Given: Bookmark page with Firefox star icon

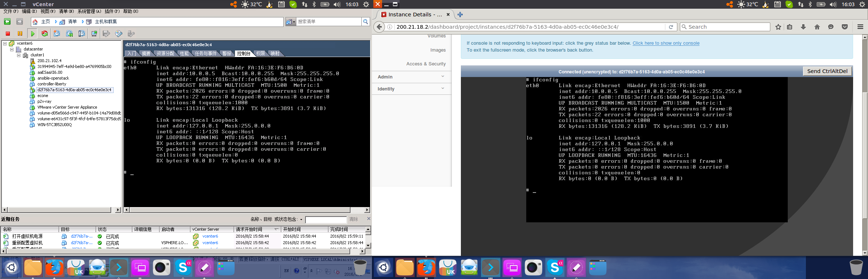Looking at the screenshot, I should [778, 27].
